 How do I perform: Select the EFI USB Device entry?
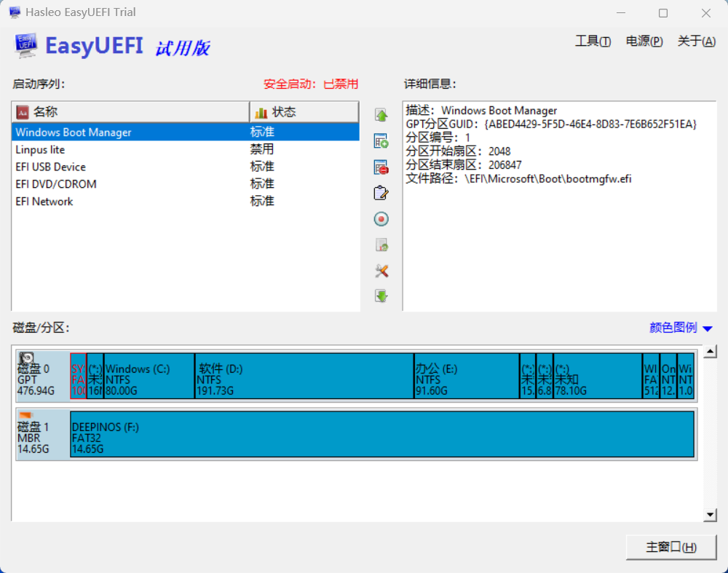click(x=185, y=167)
